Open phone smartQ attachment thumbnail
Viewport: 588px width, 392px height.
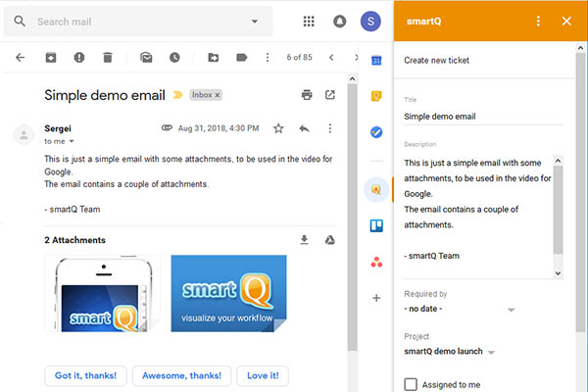102,293
